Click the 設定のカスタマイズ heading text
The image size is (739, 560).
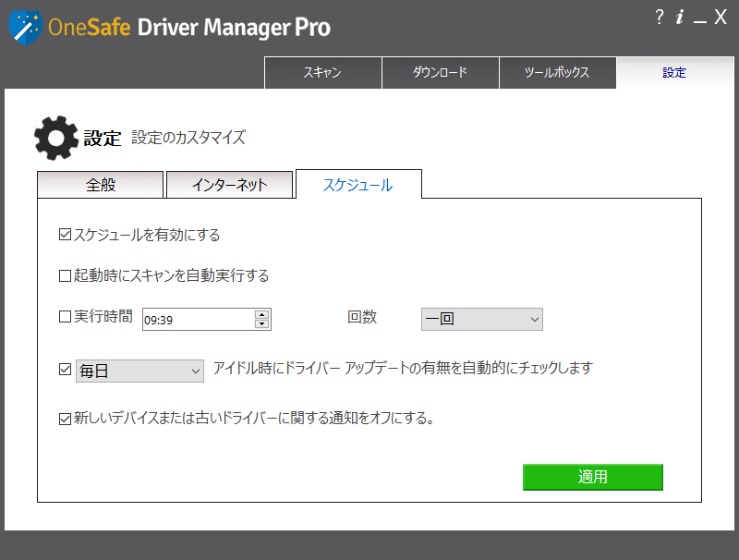click(x=188, y=138)
